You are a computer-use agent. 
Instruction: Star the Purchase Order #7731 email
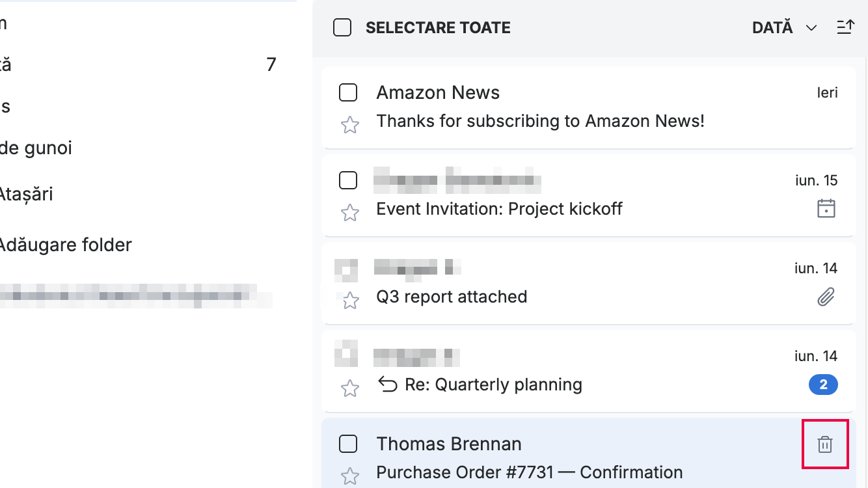pos(350,476)
